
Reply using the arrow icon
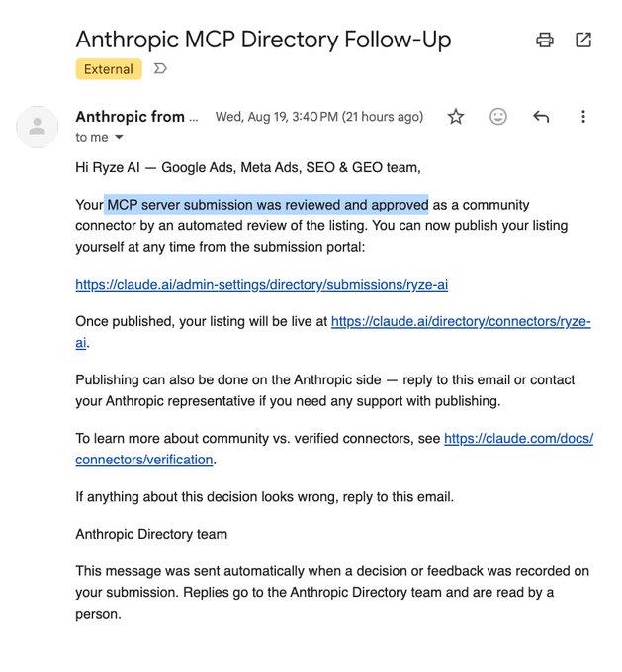click(x=541, y=117)
